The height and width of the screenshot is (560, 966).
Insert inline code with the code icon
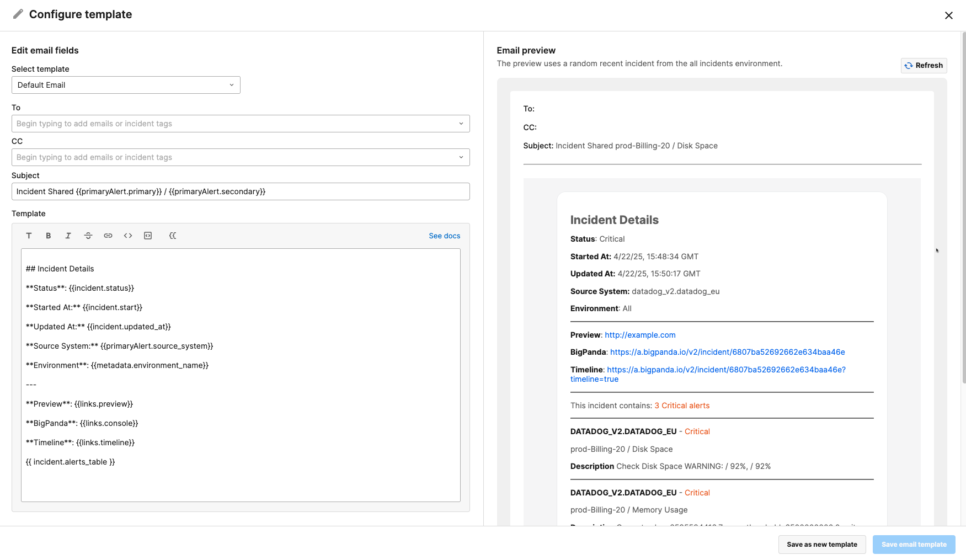click(x=128, y=236)
